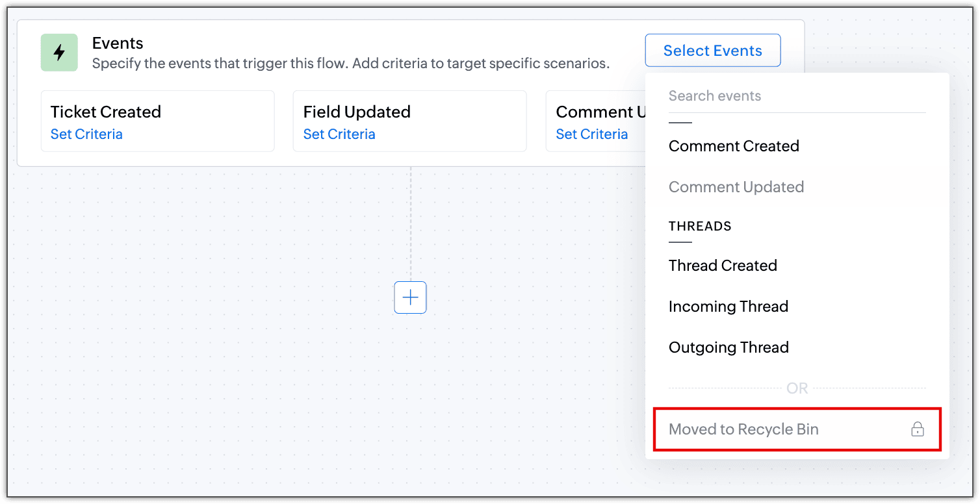This screenshot has height=504, width=980.
Task: Set Criteria for Field Updated
Action: pyautogui.click(x=339, y=134)
